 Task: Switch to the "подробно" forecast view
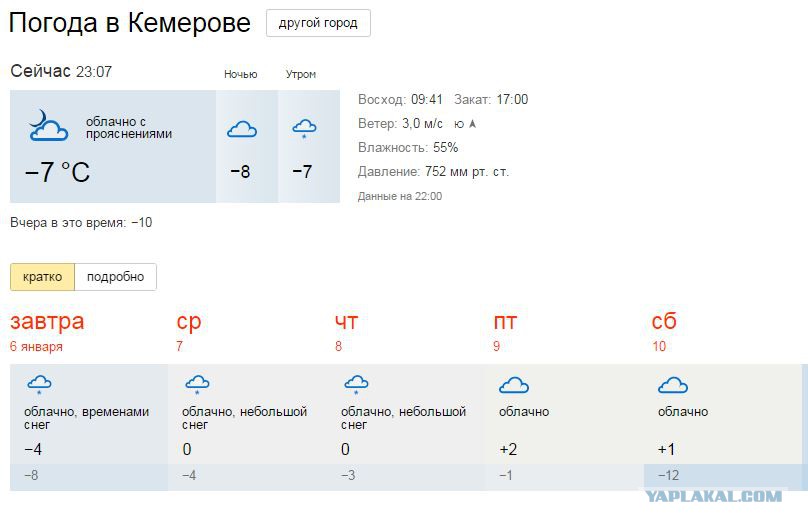pyautogui.click(x=115, y=277)
